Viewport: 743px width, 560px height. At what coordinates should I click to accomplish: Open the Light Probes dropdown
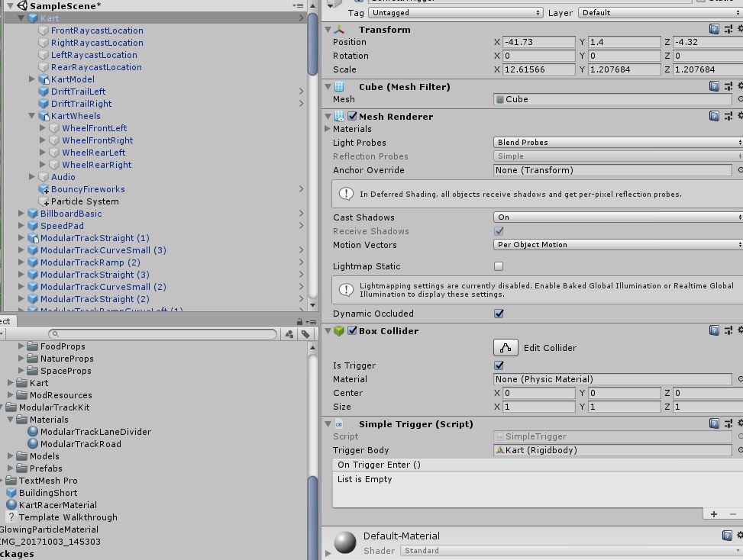coord(617,143)
